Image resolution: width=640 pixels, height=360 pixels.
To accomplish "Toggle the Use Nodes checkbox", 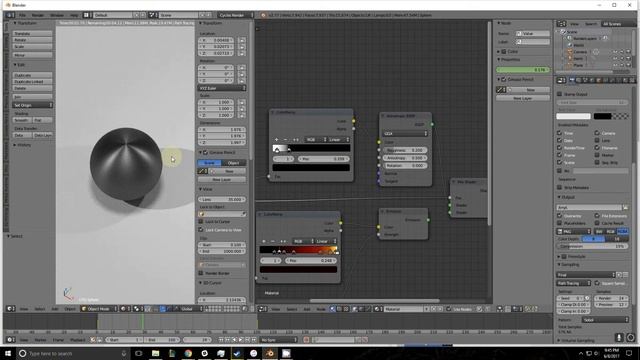I will click(449, 309).
